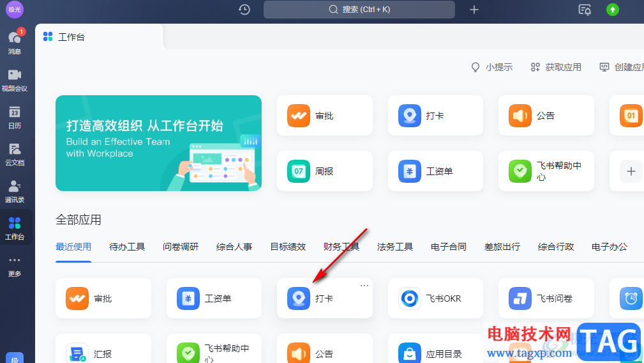Select Workplace (工作台) in sidebar

15,228
